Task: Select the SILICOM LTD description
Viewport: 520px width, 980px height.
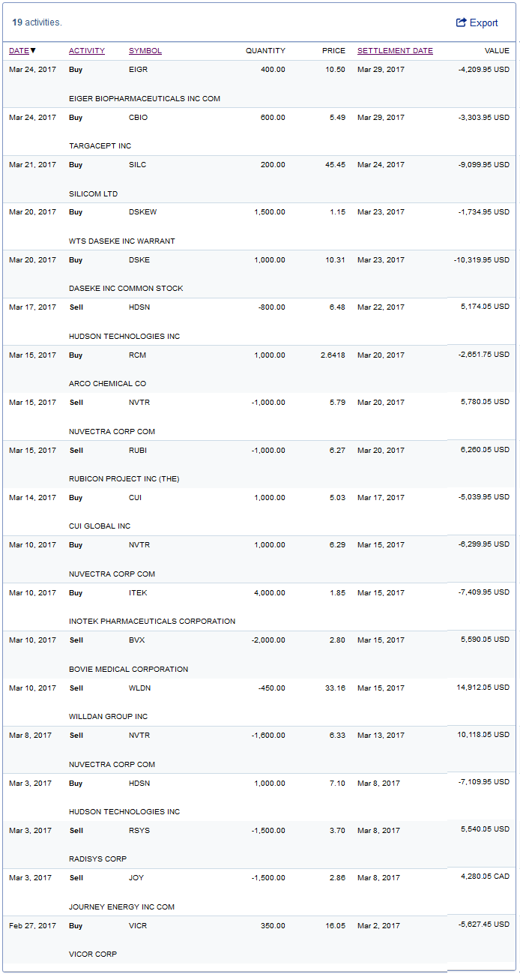Action: (x=94, y=193)
